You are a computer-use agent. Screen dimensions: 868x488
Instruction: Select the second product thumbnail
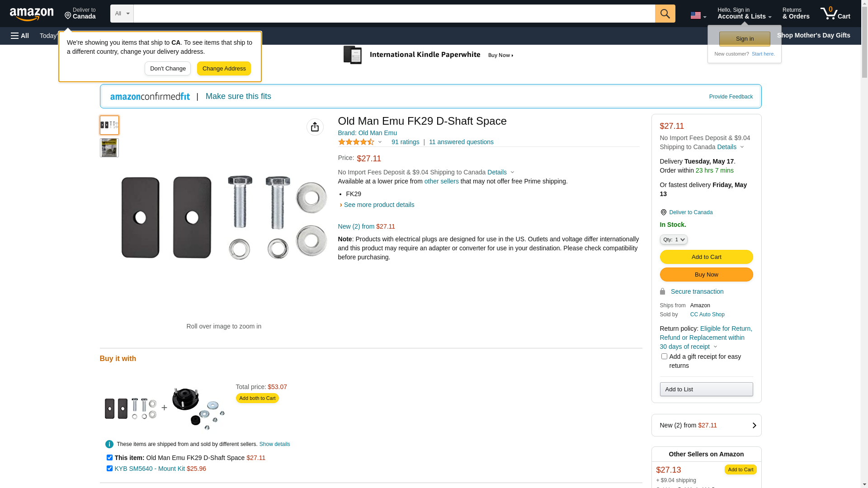click(x=109, y=148)
